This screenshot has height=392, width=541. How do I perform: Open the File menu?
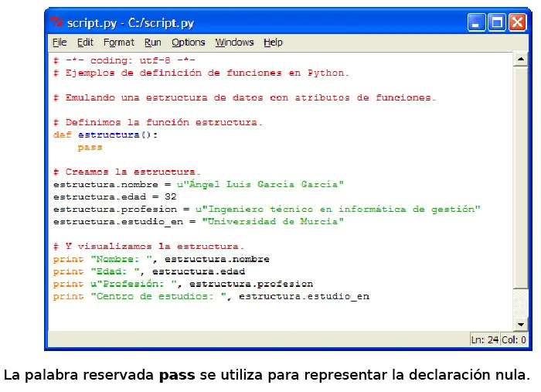pos(60,43)
